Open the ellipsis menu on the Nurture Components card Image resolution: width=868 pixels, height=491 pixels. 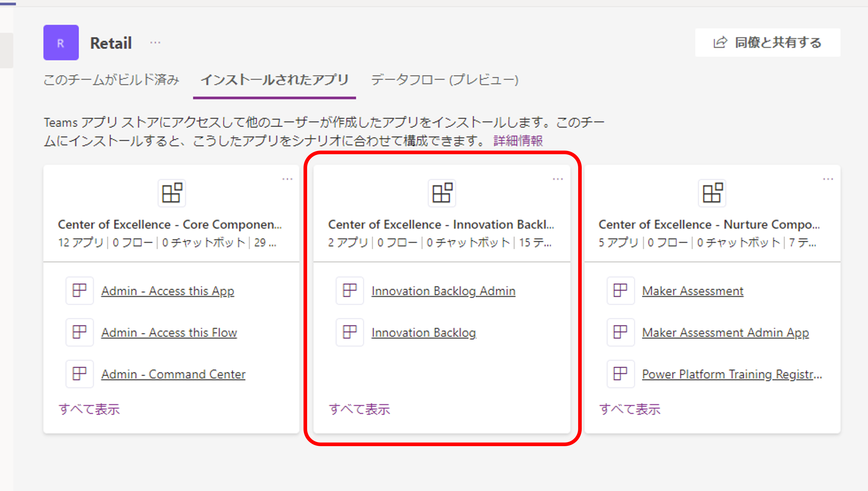pyautogui.click(x=828, y=179)
